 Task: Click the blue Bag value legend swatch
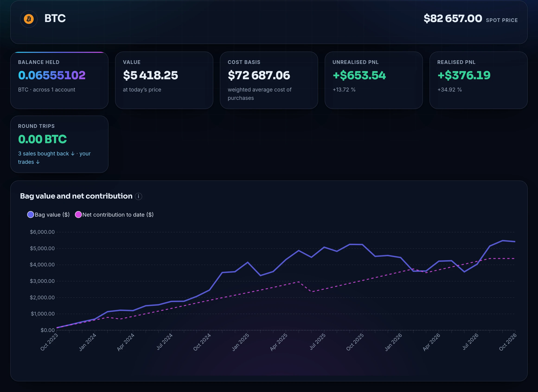point(31,215)
